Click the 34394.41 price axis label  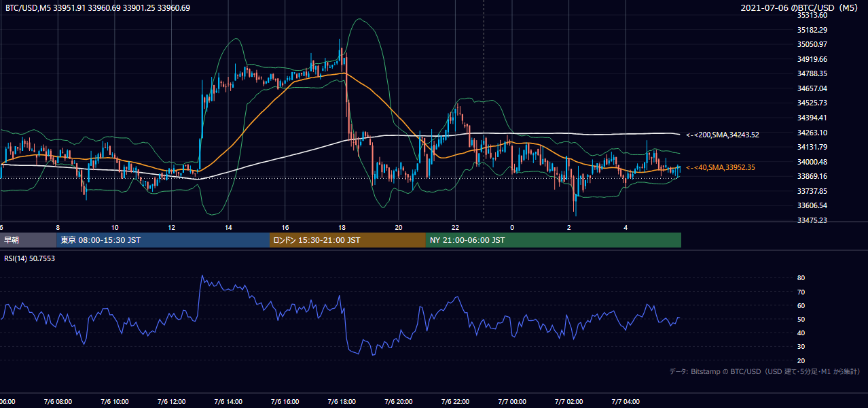tap(812, 118)
